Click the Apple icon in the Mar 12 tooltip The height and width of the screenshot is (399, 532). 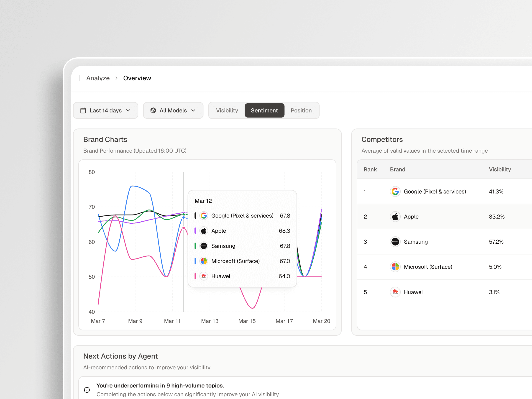(x=204, y=231)
